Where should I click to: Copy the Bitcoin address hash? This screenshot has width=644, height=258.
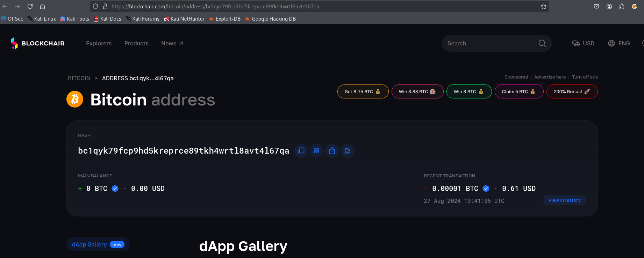pyautogui.click(x=301, y=151)
